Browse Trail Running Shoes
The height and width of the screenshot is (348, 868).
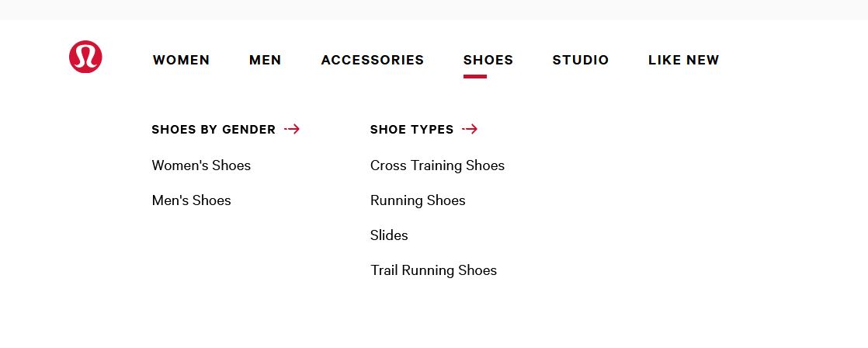click(433, 270)
